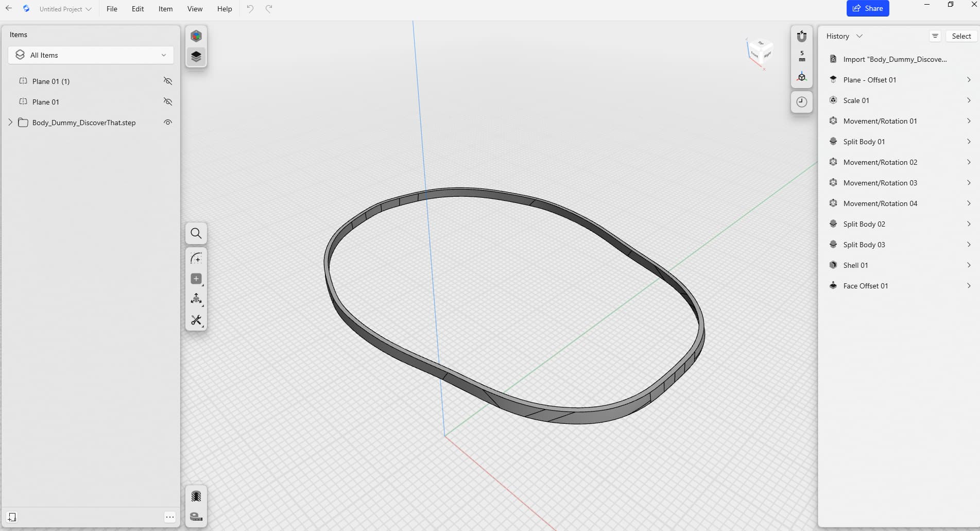
Task: Click the Select button in History
Action: click(x=961, y=36)
